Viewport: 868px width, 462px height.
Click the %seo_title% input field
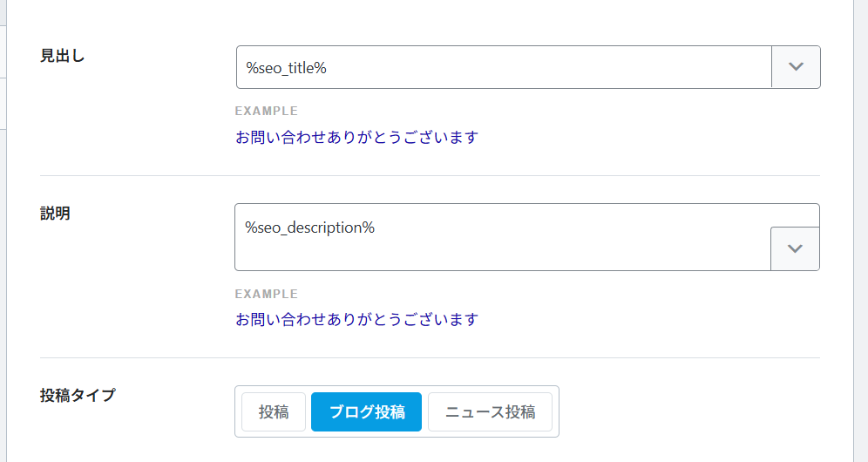[x=504, y=67]
